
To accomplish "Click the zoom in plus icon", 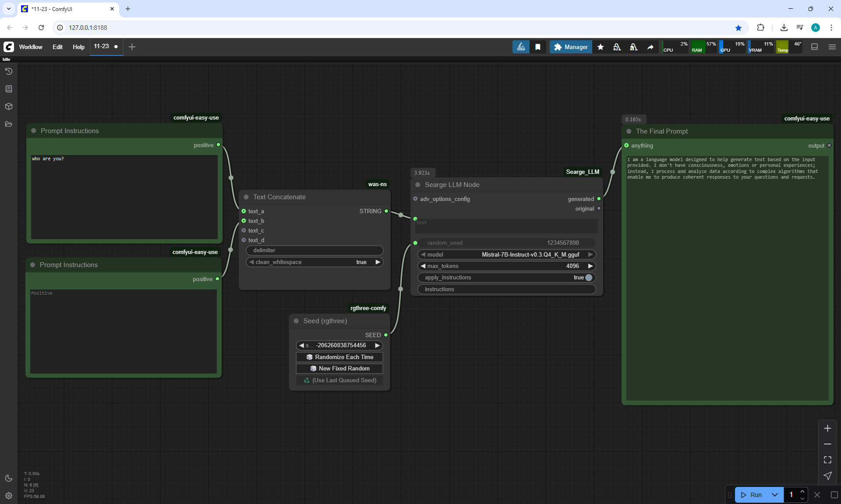I will point(827,428).
